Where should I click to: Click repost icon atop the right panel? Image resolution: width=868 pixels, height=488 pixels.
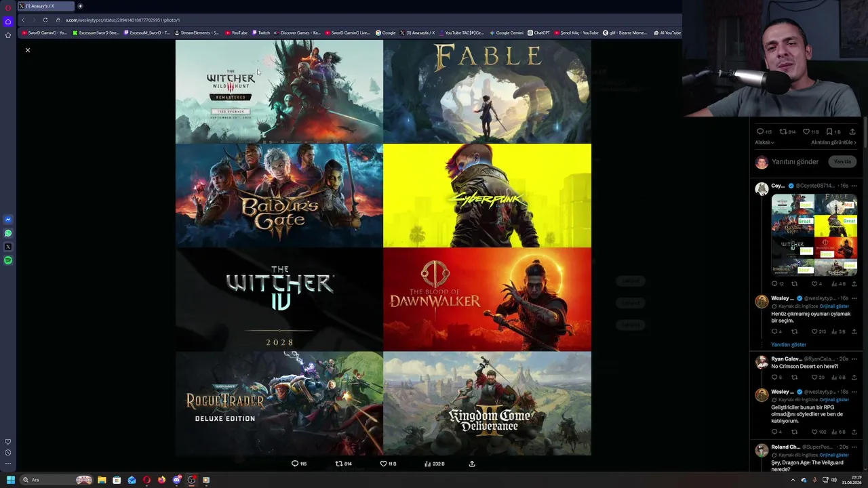click(783, 131)
